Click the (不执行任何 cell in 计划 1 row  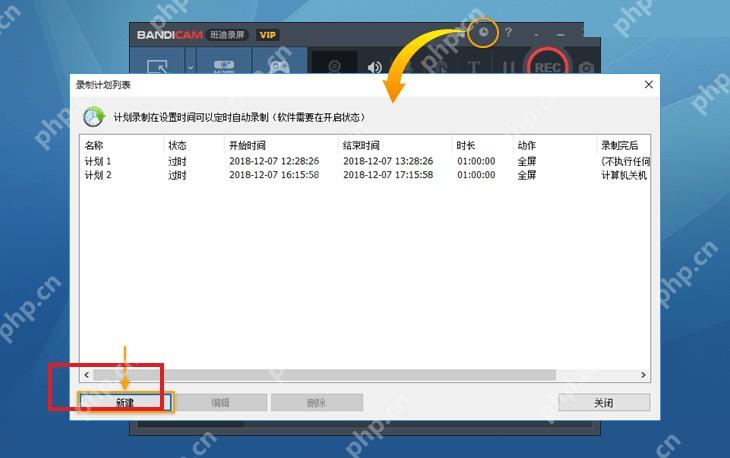pyautogui.click(x=625, y=162)
